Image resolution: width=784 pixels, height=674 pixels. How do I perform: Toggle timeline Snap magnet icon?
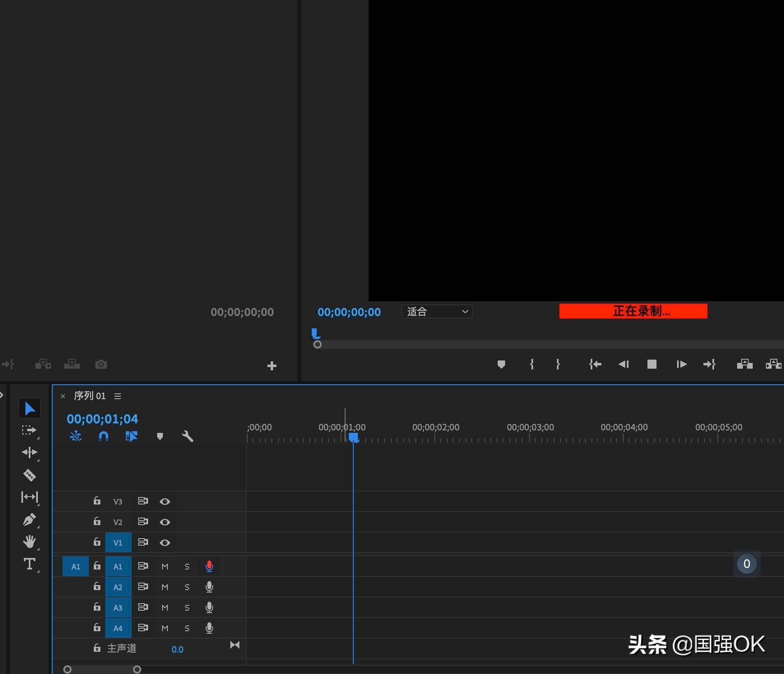click(x=104, y=436)
